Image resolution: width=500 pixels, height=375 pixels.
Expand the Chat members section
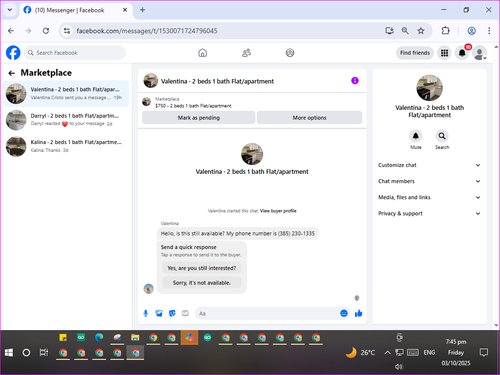429,181
